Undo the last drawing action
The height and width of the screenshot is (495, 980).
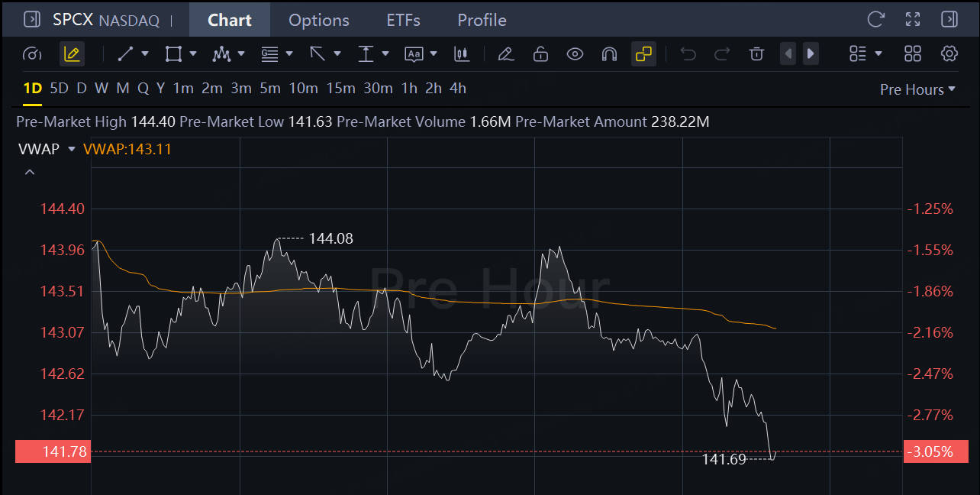coord(688,53)
